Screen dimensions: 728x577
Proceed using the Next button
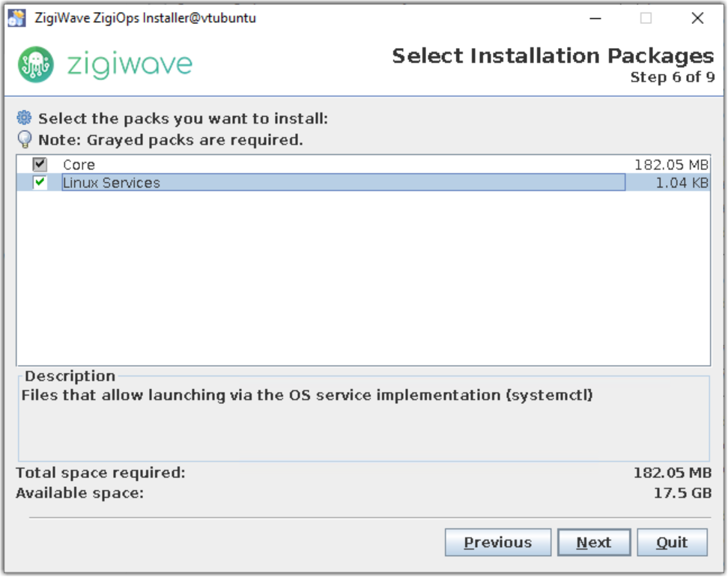click(593, 543)
